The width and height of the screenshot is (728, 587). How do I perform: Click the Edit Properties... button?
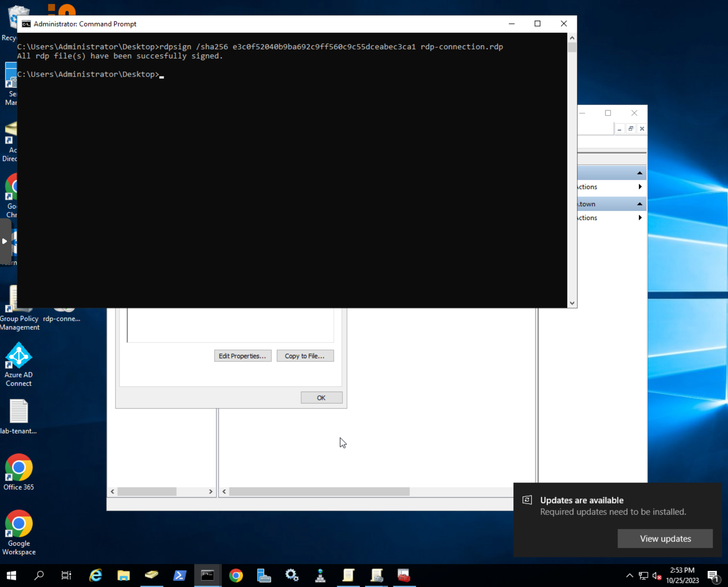[243, 356]
